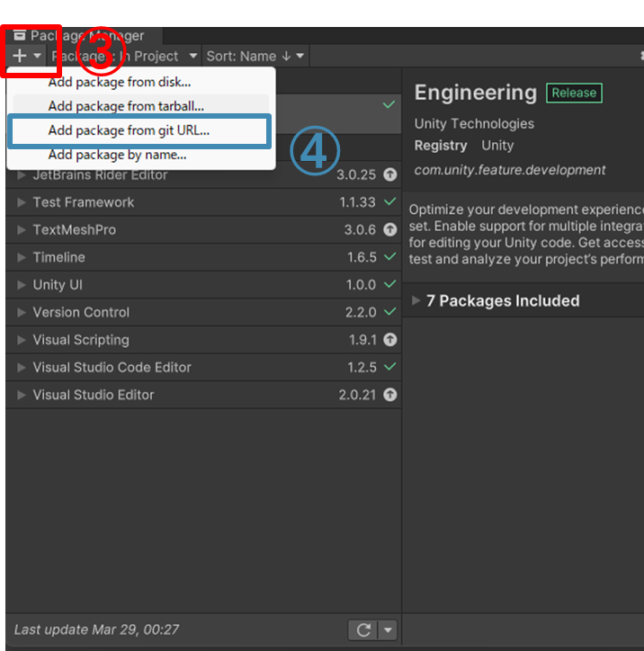Choose Add package from git URL
This screenshot has height=651, width=644.
tap(129, 130)
